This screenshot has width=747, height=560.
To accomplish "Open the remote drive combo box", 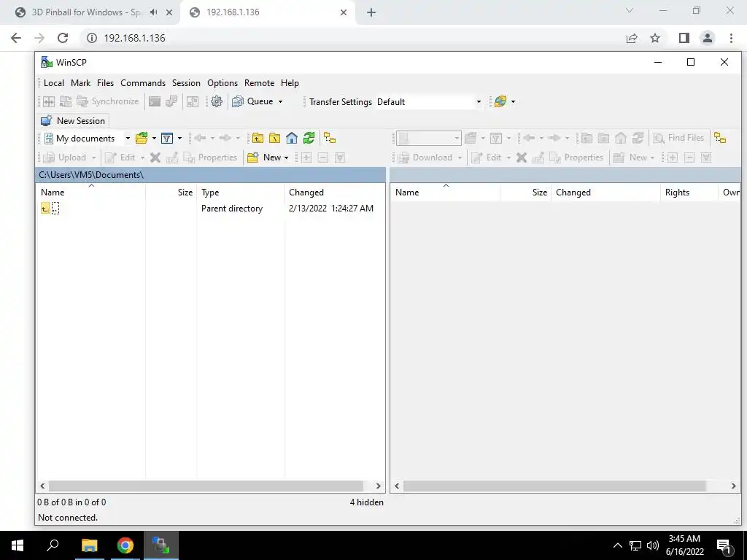I will [x=428, y=138].
